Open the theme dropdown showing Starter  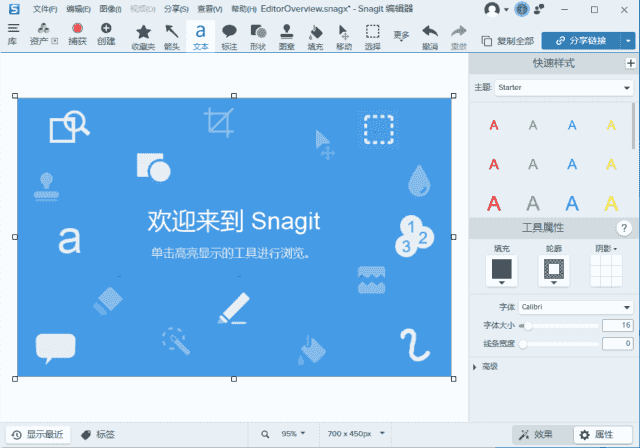coord(564,88)
